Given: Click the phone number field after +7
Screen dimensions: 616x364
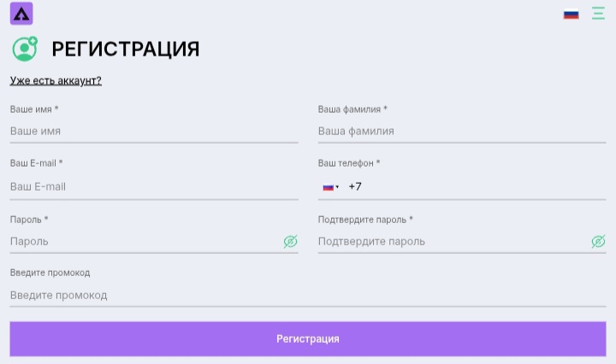Looking at the screenshot, I should pos(479,186).
